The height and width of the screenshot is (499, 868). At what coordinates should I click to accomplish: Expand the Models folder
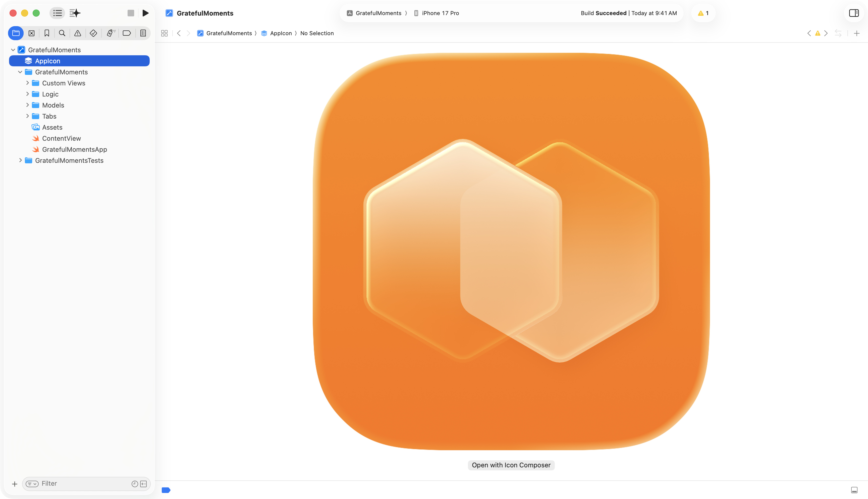(27, 105)
